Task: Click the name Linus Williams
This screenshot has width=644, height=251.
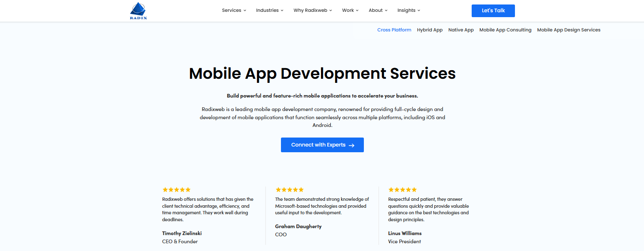Action: coord(405,233)
